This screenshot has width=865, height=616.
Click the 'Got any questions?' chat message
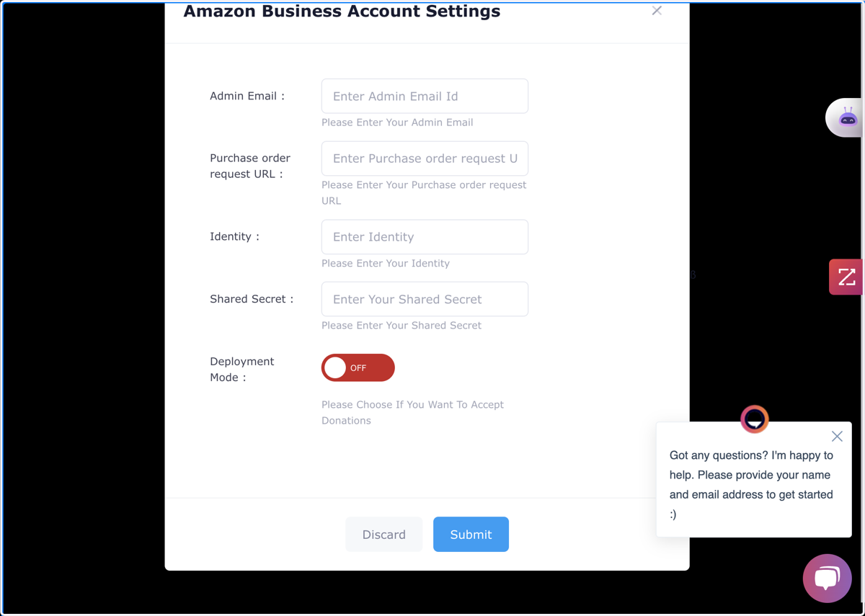coord(751,485)
